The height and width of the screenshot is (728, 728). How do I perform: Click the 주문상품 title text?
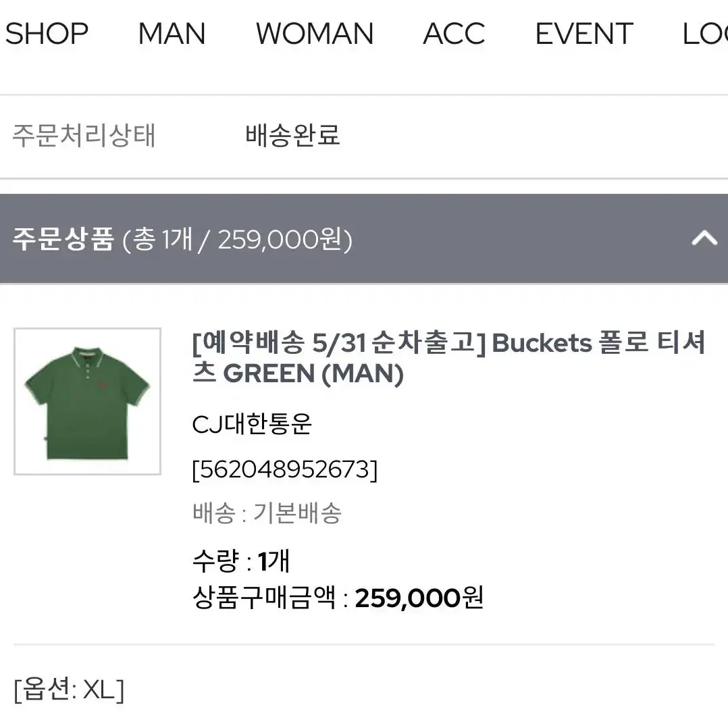pos(63,239)
